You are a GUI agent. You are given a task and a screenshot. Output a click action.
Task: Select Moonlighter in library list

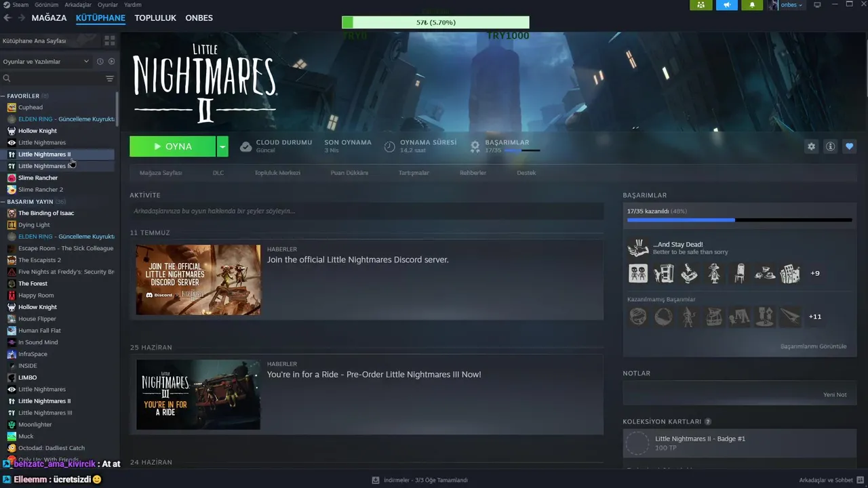tap(35, 424)
